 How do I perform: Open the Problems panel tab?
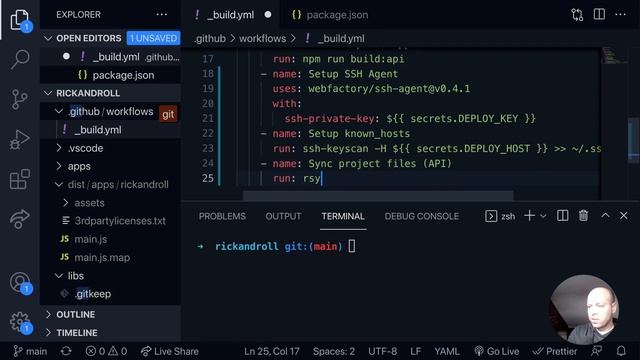click(222, 216)
